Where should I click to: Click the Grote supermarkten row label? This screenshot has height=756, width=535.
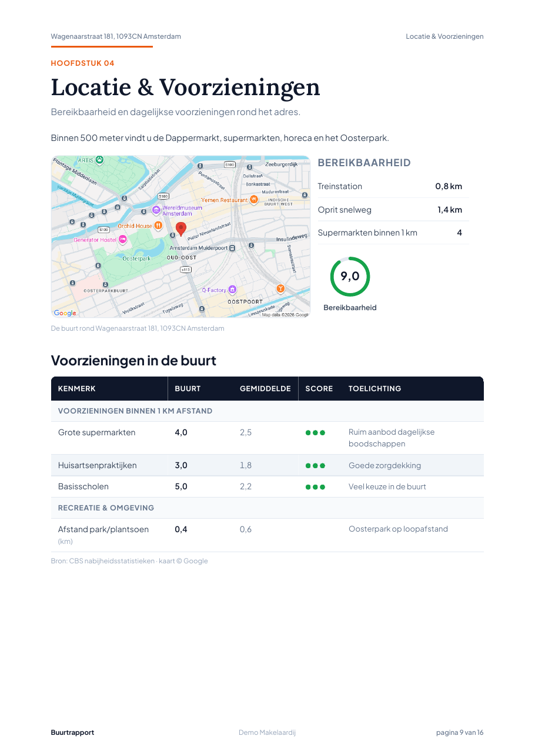[96, 432]
